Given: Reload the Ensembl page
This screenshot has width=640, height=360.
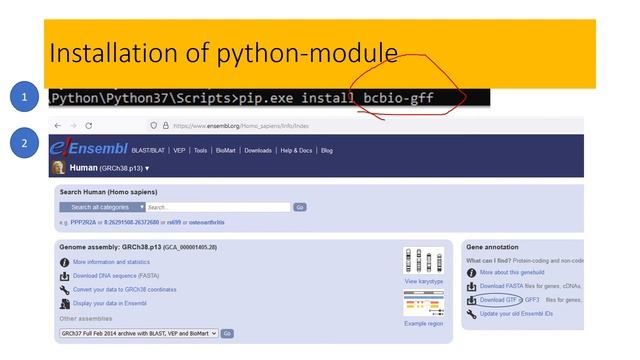Looking at the screenshot, I should 89,126.
